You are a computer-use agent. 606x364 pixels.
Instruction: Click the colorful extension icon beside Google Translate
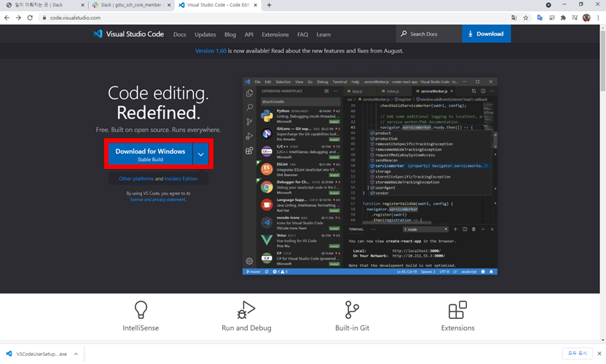point(551,17)
